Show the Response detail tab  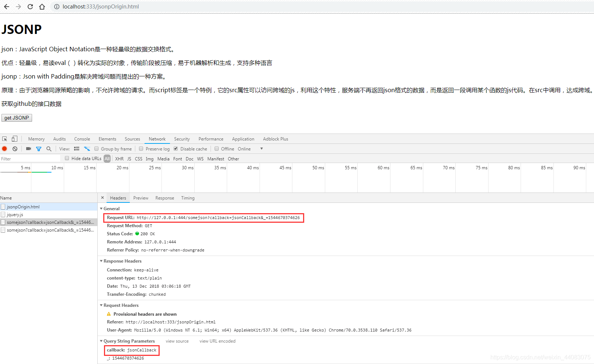(165, 198)
